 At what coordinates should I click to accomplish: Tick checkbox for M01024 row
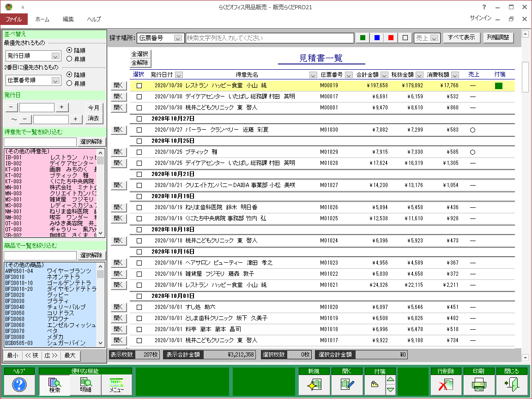(139, 241)
